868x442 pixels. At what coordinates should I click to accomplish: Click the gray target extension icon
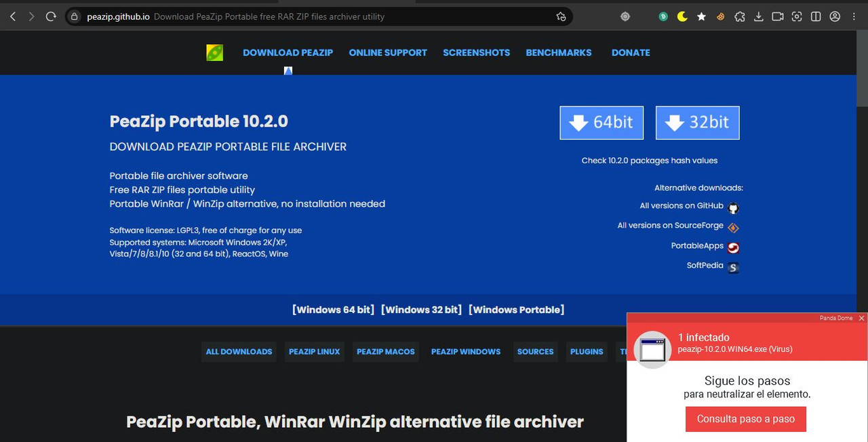coord(625,16)
